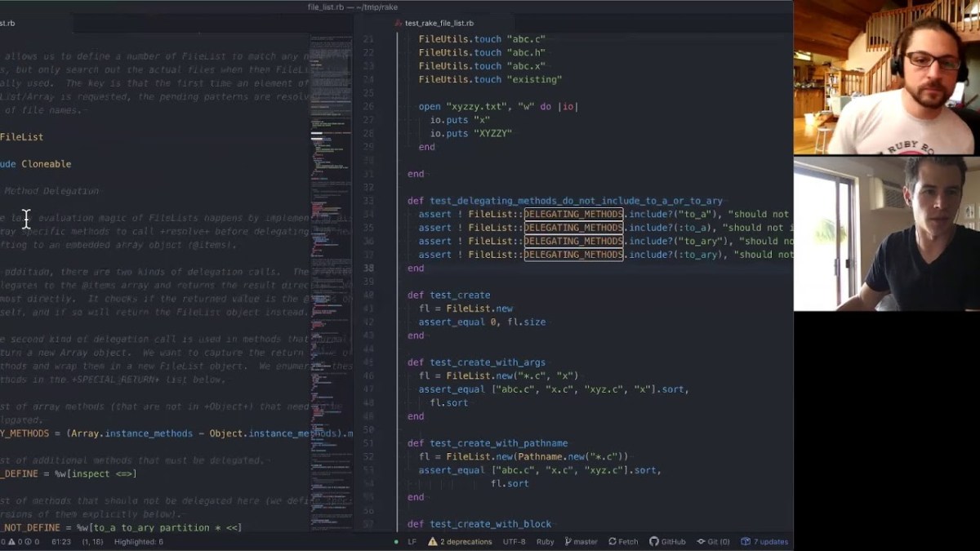The width and height of the screenshot is (980, 551).
Task: Fetch from the git remote
Action: pos(623,541)
